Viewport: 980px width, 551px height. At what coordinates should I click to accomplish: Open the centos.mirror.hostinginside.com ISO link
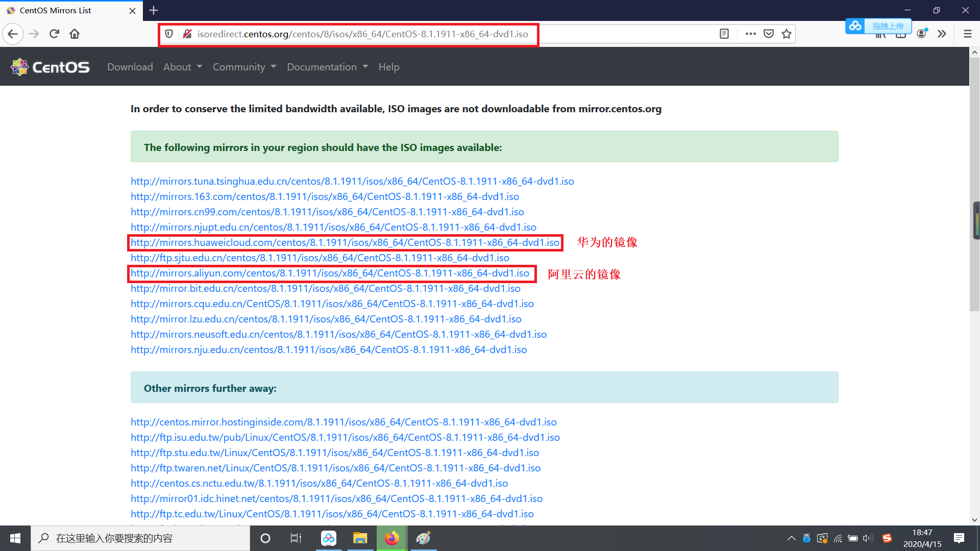point(344,422)
